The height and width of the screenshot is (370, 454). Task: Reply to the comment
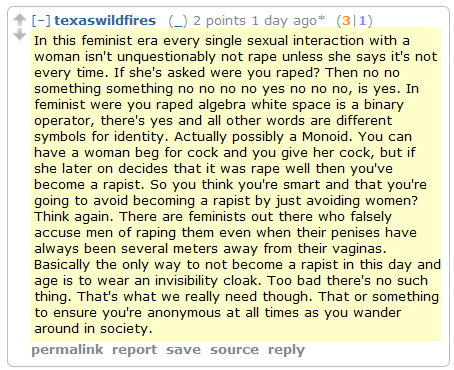point(286,351)
